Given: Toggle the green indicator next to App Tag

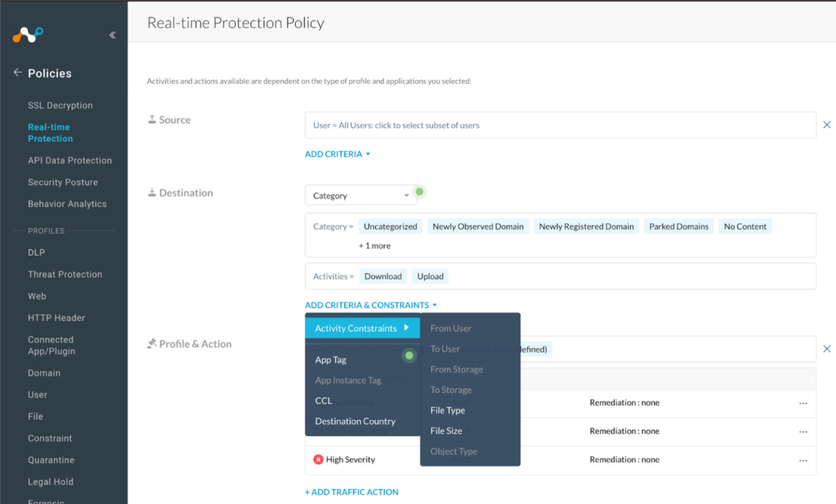Looking at the screenshot, I should pyautogui.click(x=409, y=356).
